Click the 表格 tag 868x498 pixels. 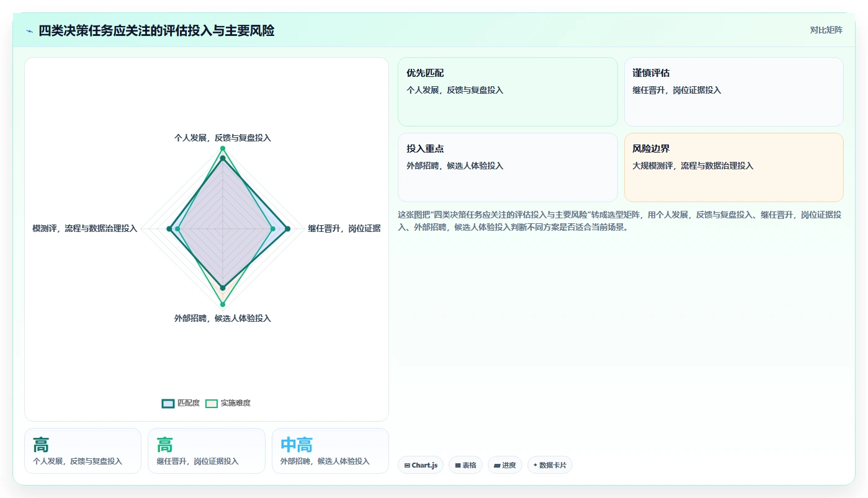coord(465,465)
